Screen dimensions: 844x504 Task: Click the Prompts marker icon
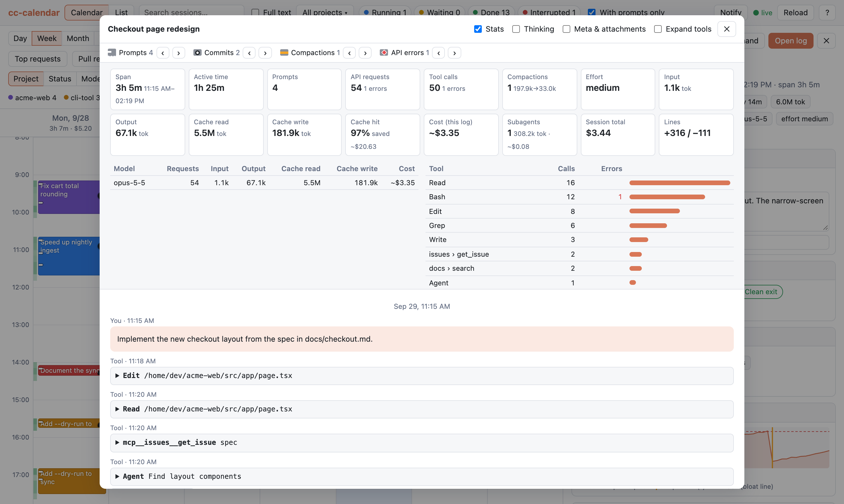pyautogui.click(x=112, y=53)
